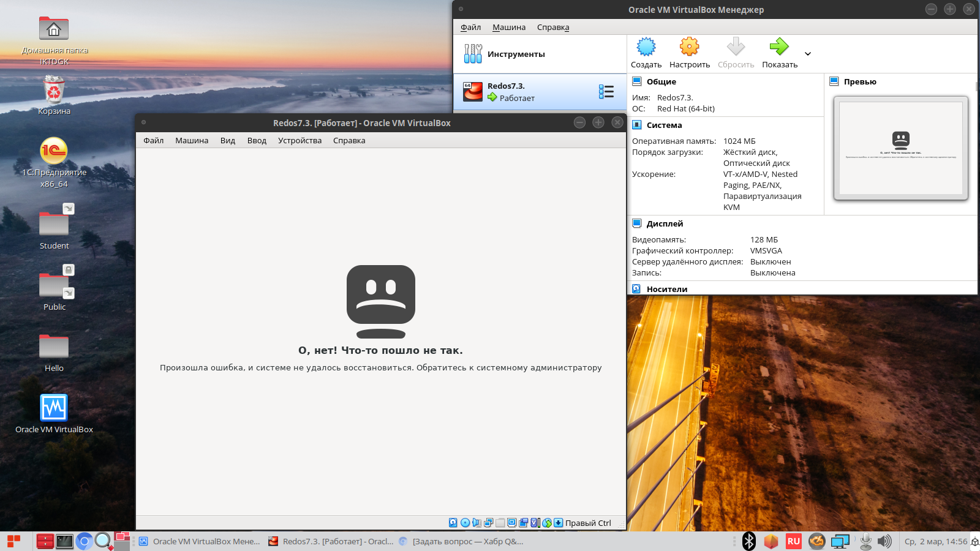
Task: Click the optical disk status icon
Action: pyautogui.click(x=465, y=523)
